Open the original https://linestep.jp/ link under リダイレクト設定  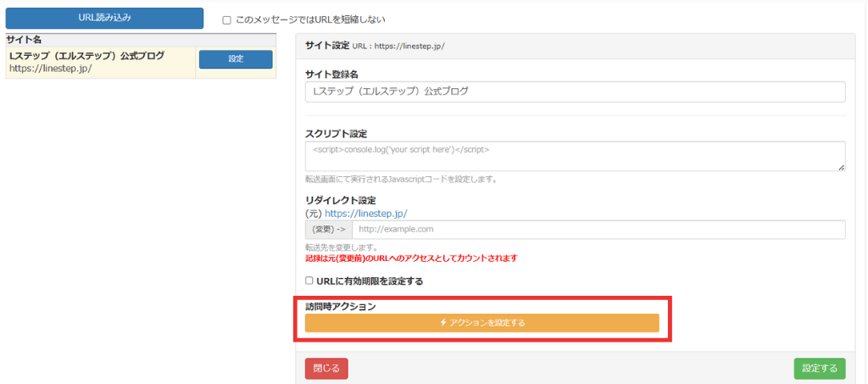[365, 214]
